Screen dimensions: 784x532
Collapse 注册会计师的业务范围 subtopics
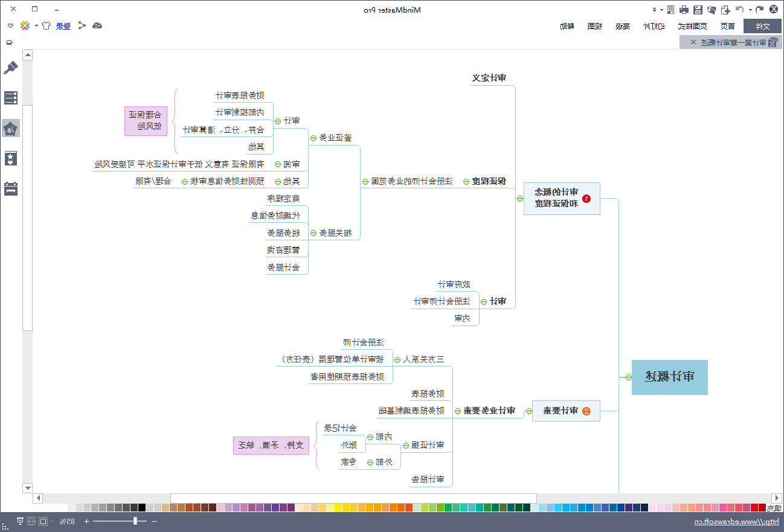point(365,181)
